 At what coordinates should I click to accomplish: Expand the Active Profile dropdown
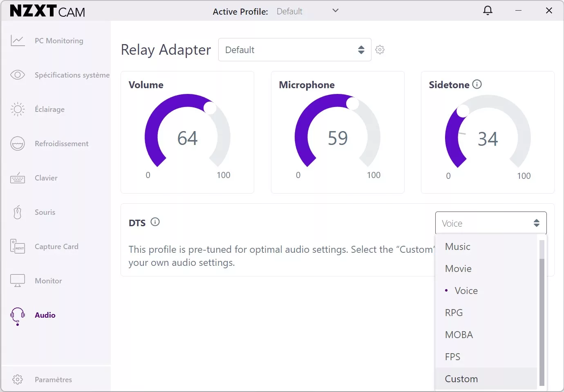click(335, 11)
